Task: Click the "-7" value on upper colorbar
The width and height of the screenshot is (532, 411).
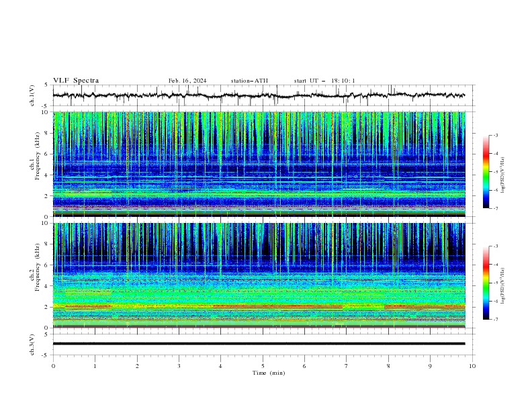Action: [x=496, y=209]
